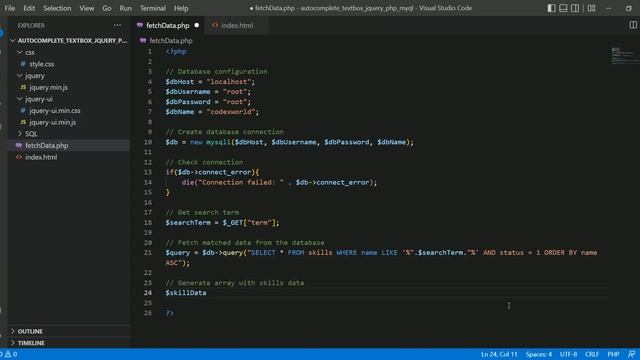This screenshot has height=360, width=640.
Task: Open the Terminal menu
Action: pyautogui.click(x=153, y=8)
